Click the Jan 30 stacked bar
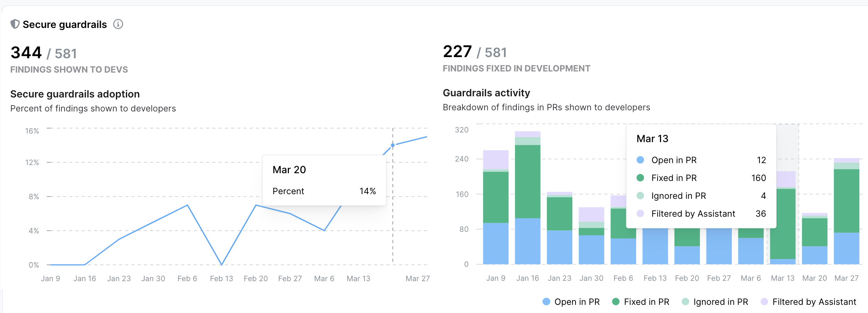Screen dimensions: 868x313 pos(591,236)
